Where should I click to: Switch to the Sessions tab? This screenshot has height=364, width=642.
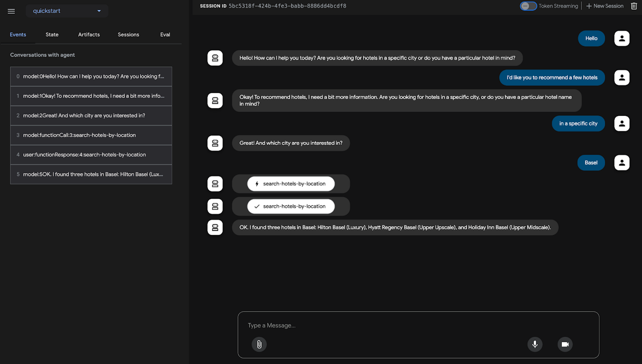128,34
